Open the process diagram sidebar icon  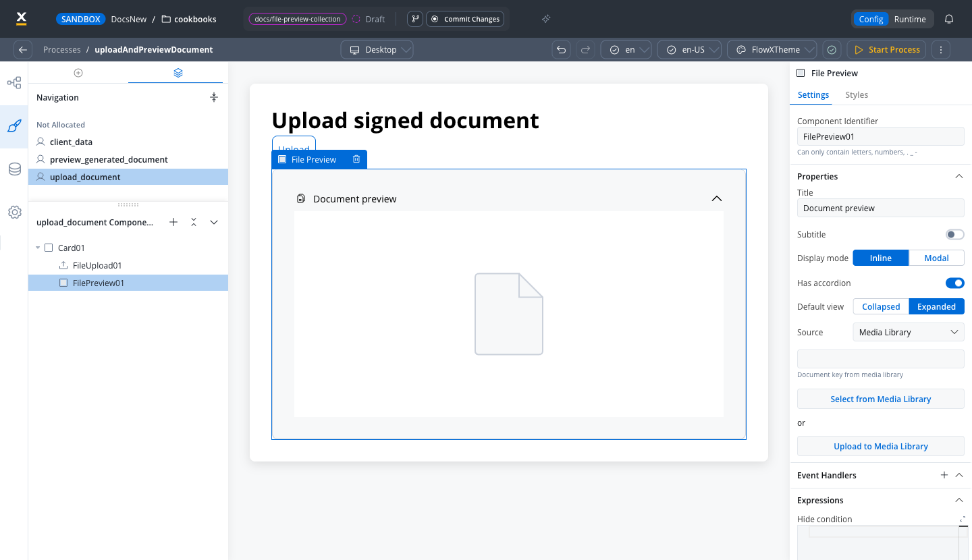(x=14, y=83)
